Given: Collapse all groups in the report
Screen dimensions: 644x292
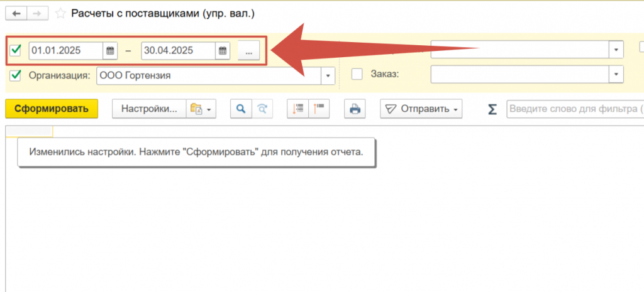Looking at the screenshot, I should pos(319,109).
